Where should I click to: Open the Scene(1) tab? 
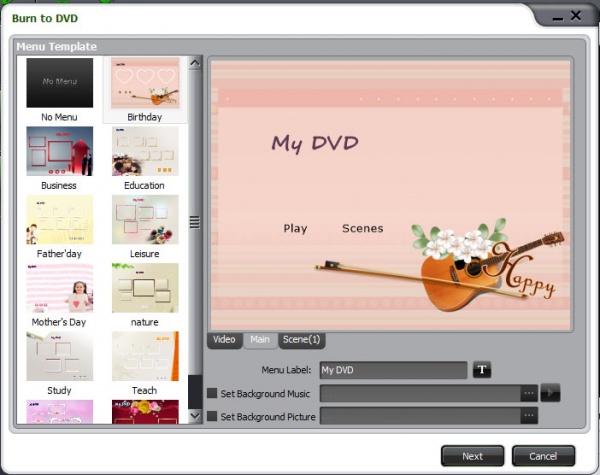(302, 340)
